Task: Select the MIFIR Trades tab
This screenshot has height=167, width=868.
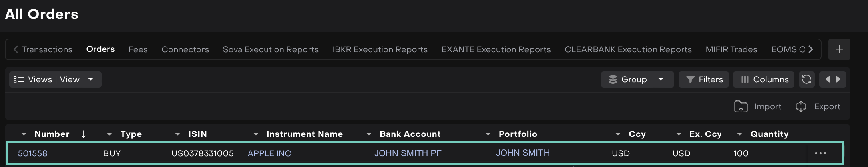Action: (x=731, y=49)
